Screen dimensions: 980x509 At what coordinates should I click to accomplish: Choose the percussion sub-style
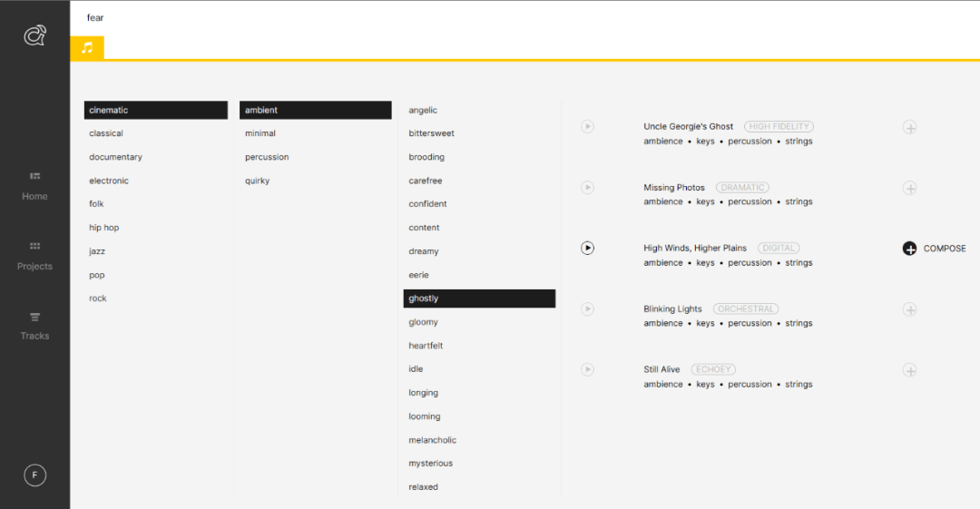(x=267, y=157)
